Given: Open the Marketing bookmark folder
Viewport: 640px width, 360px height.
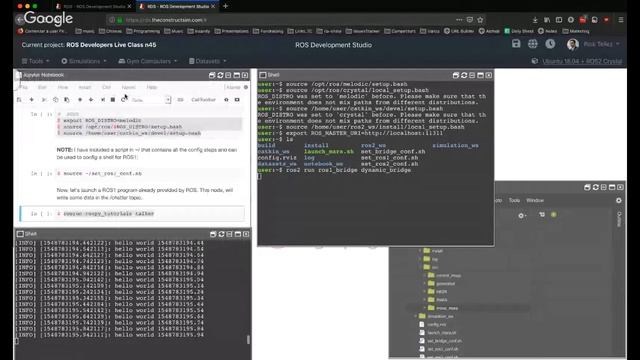Looking at the screenshot, I should click(x=576, y=31).
